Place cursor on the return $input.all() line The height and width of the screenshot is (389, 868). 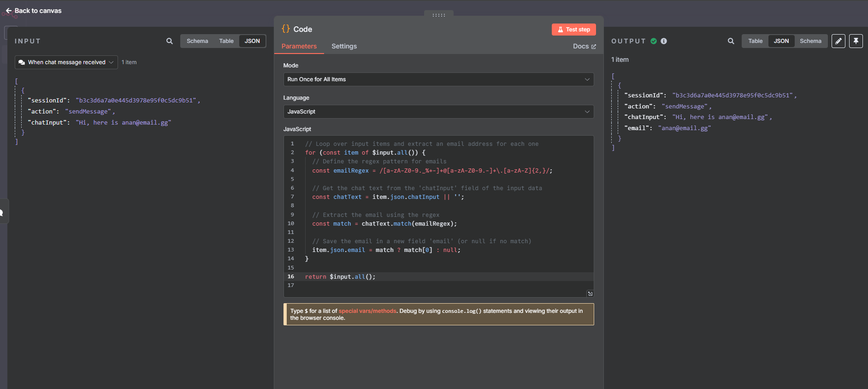340,277
